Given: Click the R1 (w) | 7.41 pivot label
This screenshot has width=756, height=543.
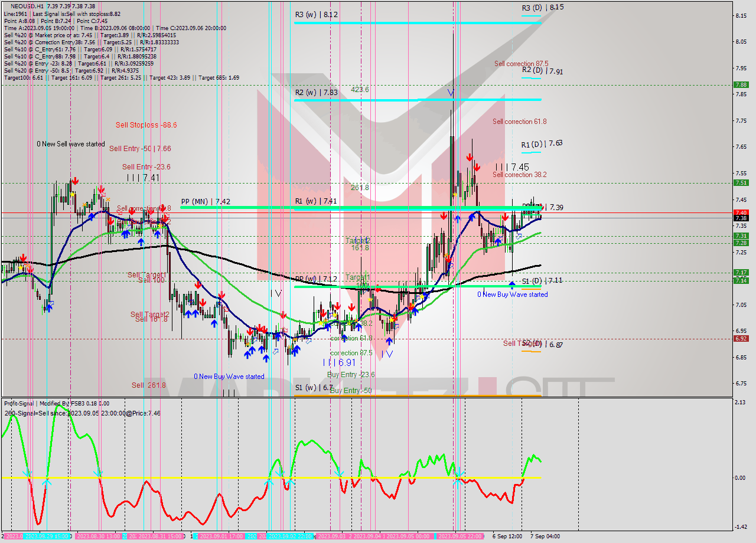Looking at the screenshot, I should click(x=316, y=201).
